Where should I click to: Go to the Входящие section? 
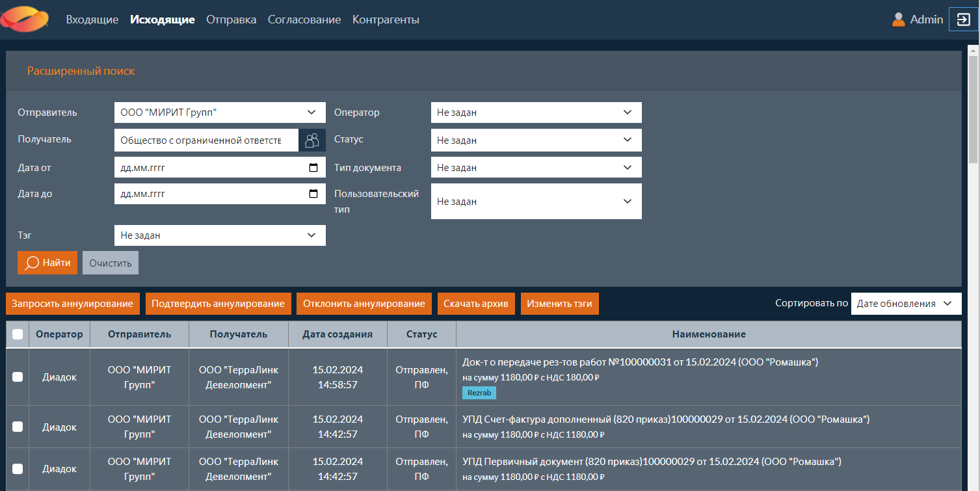(x=92, y=20)
